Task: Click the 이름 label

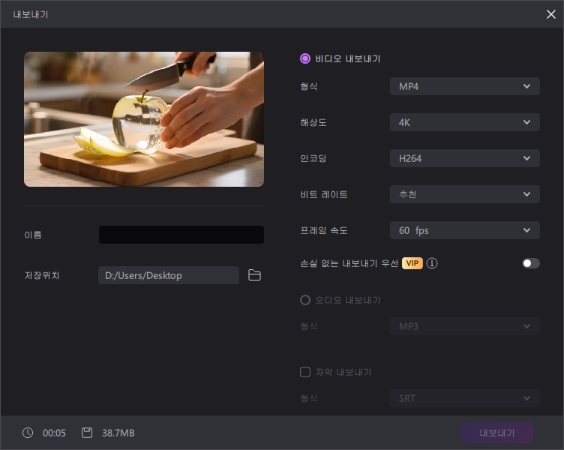Action: [33, 235]
